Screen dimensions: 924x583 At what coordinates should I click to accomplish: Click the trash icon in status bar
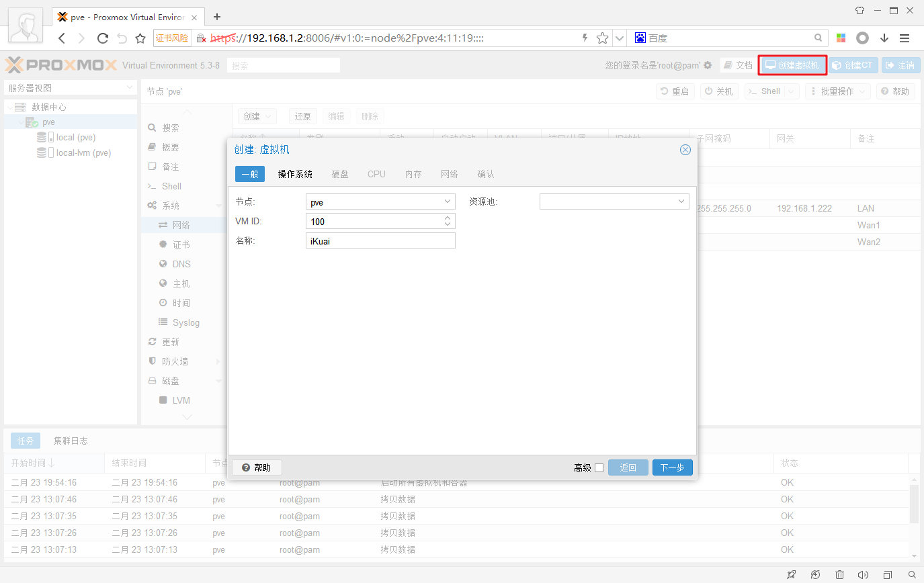pyautogui.click(x=839, y=575)
